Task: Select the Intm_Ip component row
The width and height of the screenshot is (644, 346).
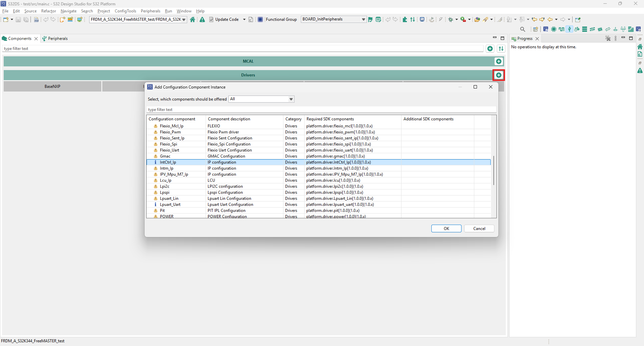Action: (x=319, y=168)
